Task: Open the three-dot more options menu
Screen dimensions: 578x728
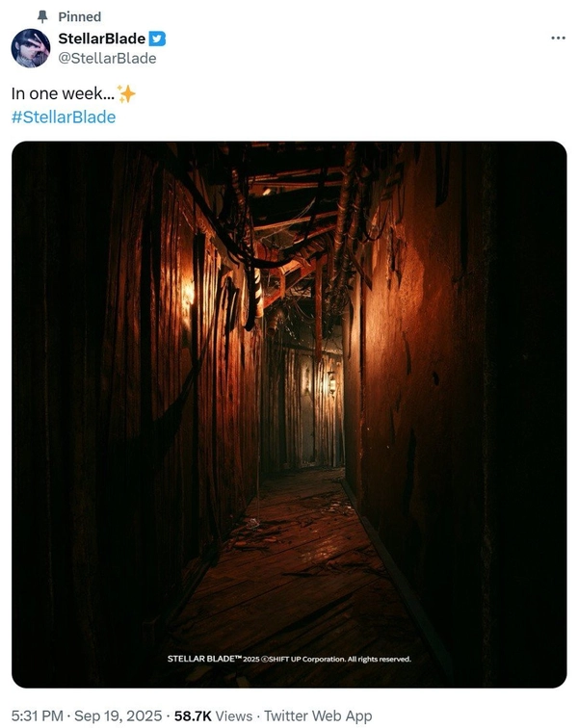Action: click(558, 39)
